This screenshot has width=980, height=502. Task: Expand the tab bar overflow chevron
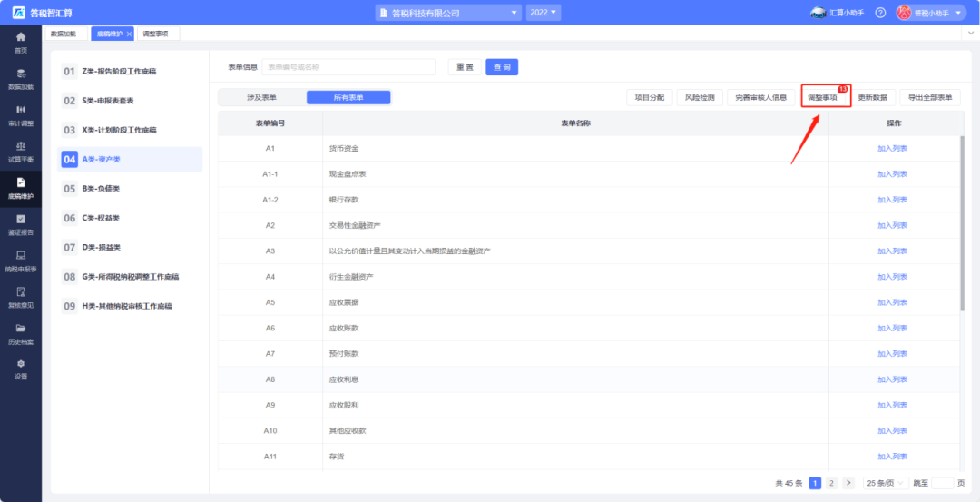click(971, 31)
